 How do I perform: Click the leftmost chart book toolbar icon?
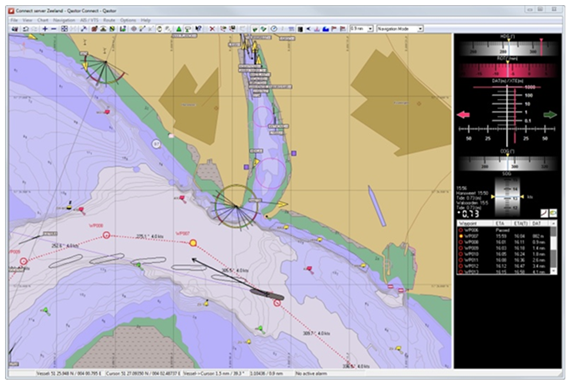[15, 29]
